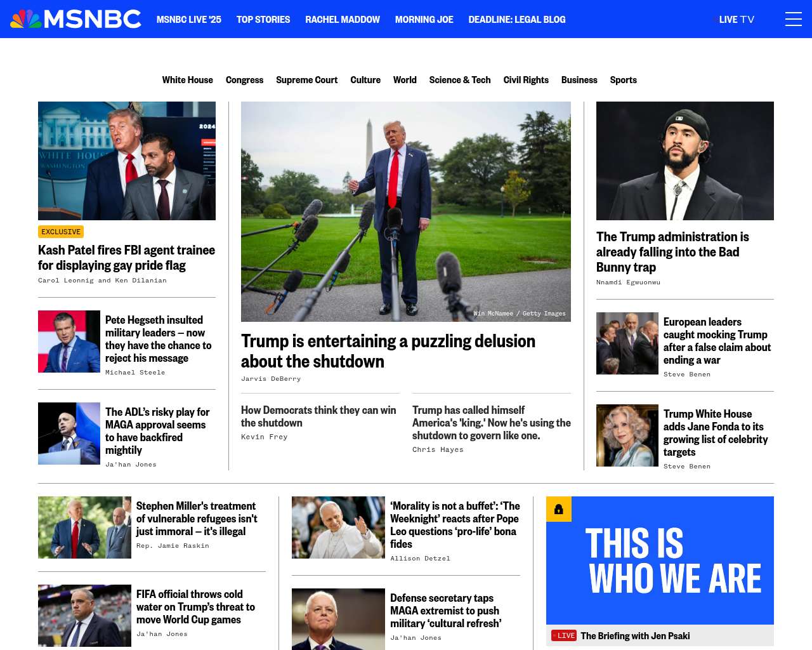Click the red LIVE badge

click(x=563, y=635)
